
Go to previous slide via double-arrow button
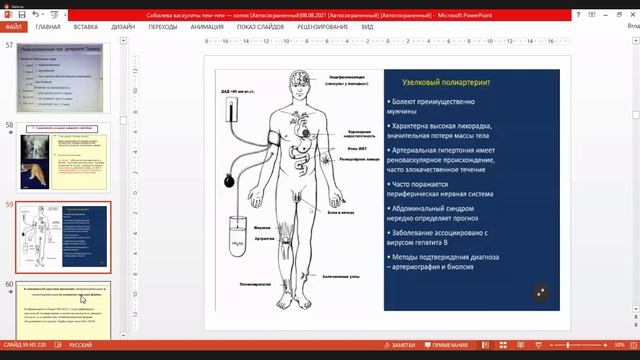point(636,317)
